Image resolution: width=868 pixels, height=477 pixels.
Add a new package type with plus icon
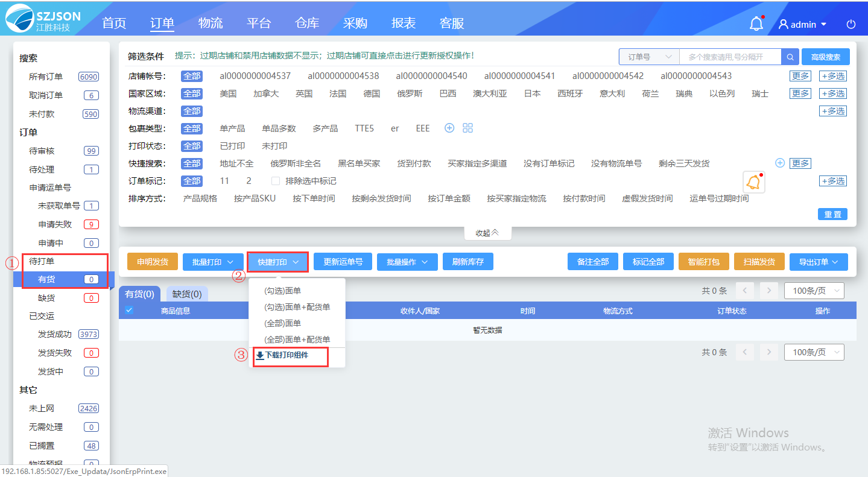coord(449,128)
